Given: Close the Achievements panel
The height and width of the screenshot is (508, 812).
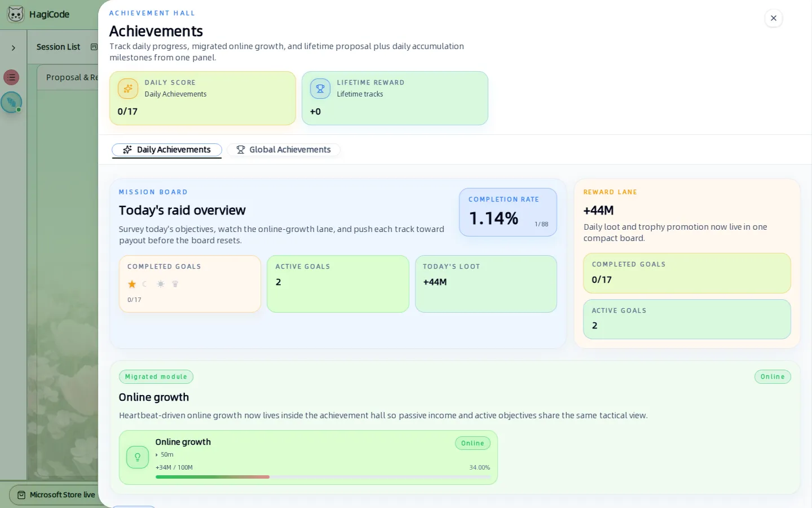Looking at the screenshot, I should pyautogui.click(x=774, y=18).
